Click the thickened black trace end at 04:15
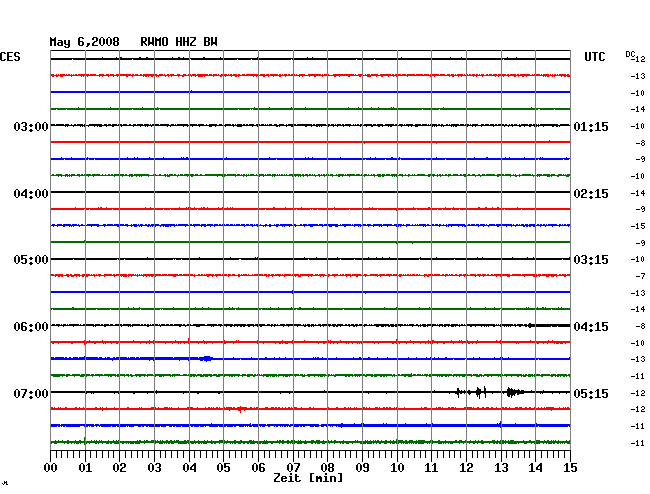This screenshot has width=650, height=494. tap(549, 326)
